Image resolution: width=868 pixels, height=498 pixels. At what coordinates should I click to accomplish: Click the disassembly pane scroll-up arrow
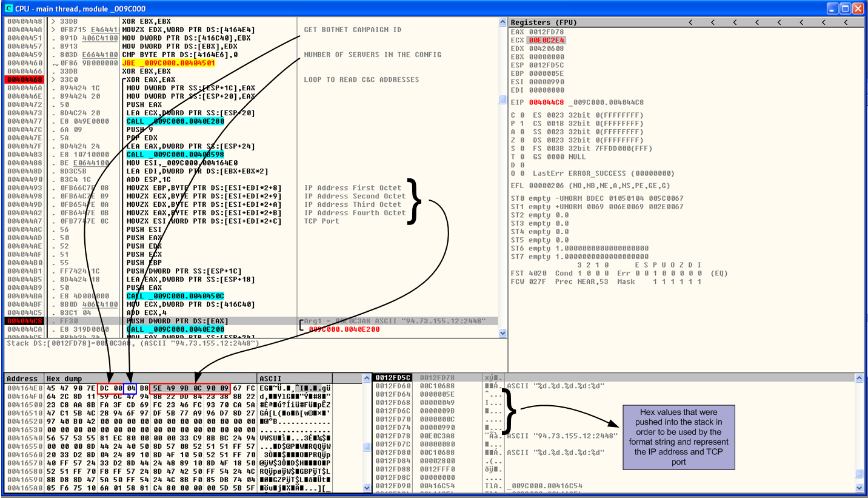point(502,22)
